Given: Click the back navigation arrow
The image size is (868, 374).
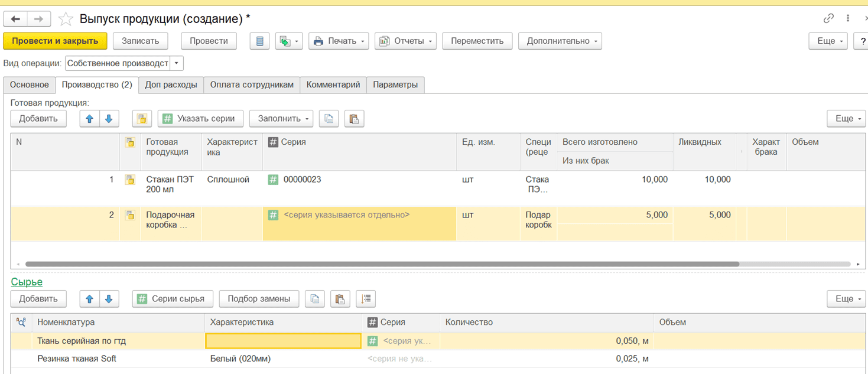Looking at the screenshot, I should [x=15, y=19].
